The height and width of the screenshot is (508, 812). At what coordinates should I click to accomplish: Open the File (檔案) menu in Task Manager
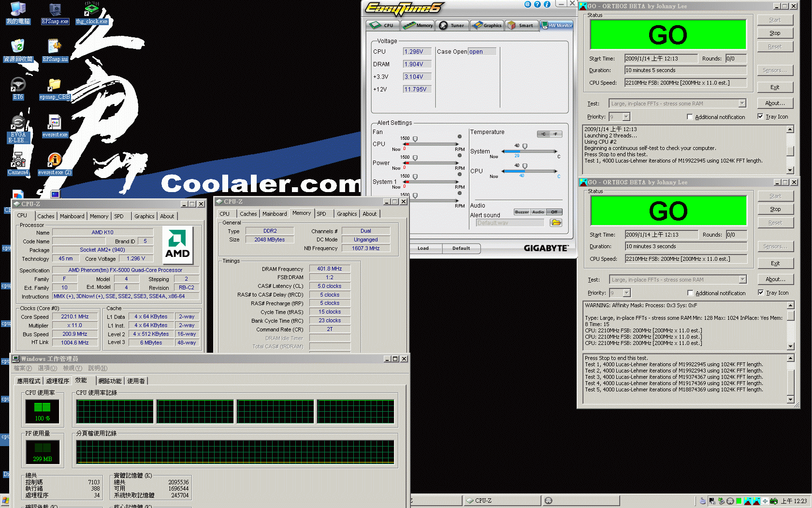point(23,368)
